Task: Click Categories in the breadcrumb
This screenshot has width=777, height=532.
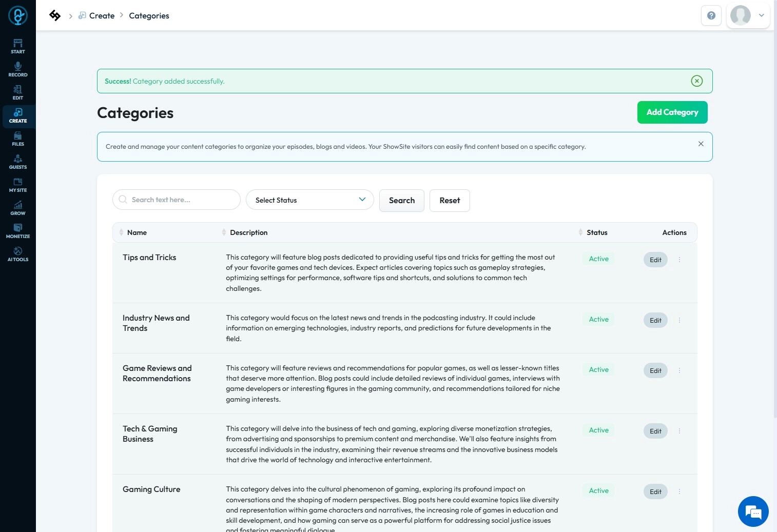Action: [149, 15]
